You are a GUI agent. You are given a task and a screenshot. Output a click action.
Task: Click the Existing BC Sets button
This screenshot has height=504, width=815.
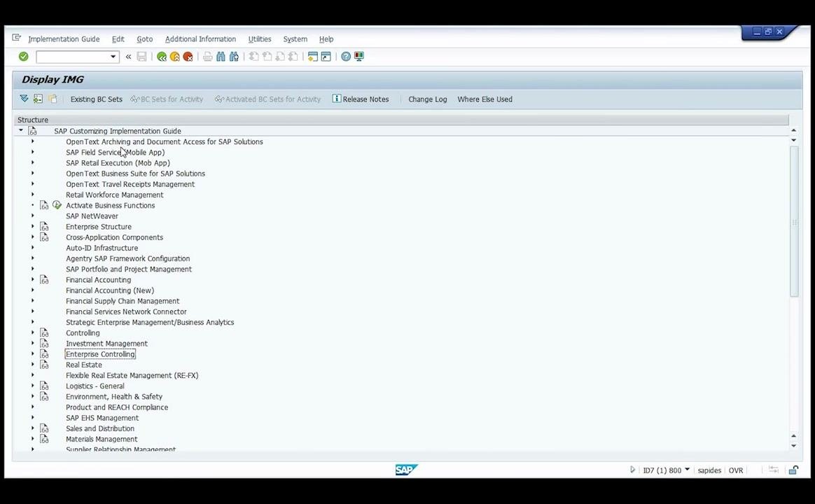point(96,99)
